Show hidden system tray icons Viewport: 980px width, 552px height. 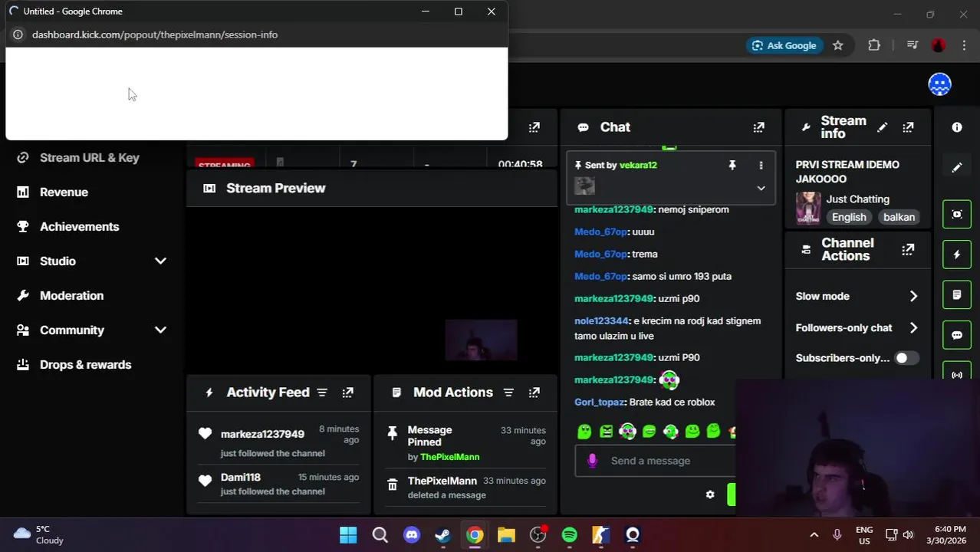pos(814,534)
